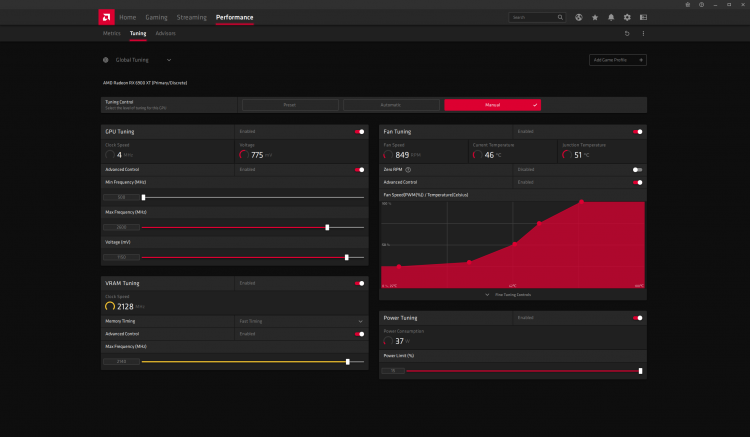Click the Add Game Profile button
The height and width of the screenshot is (437, 750).
click(x=617, y=60)
